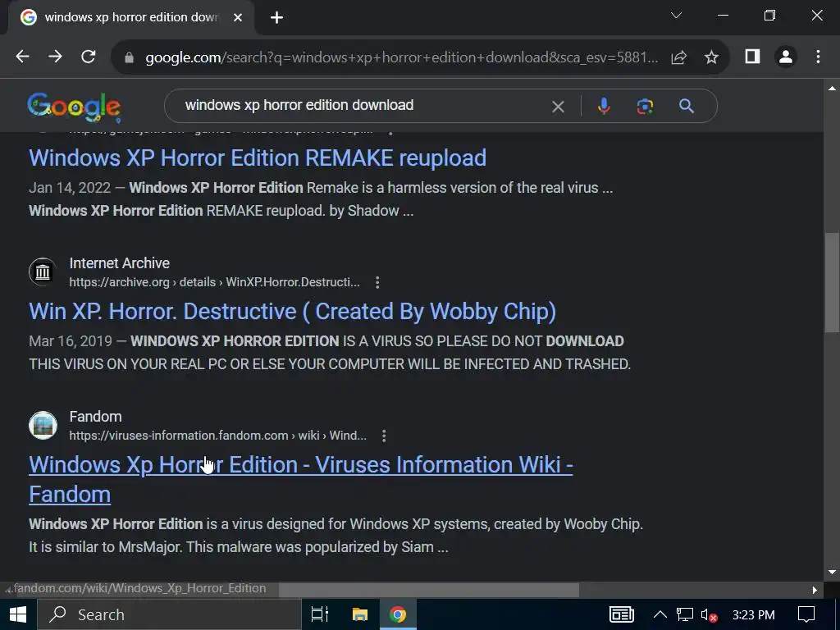The width and height of the screenshot is (840, 630).
Task: Open the Viruses Information Wiki Fandom result
Action: [300, 479]
